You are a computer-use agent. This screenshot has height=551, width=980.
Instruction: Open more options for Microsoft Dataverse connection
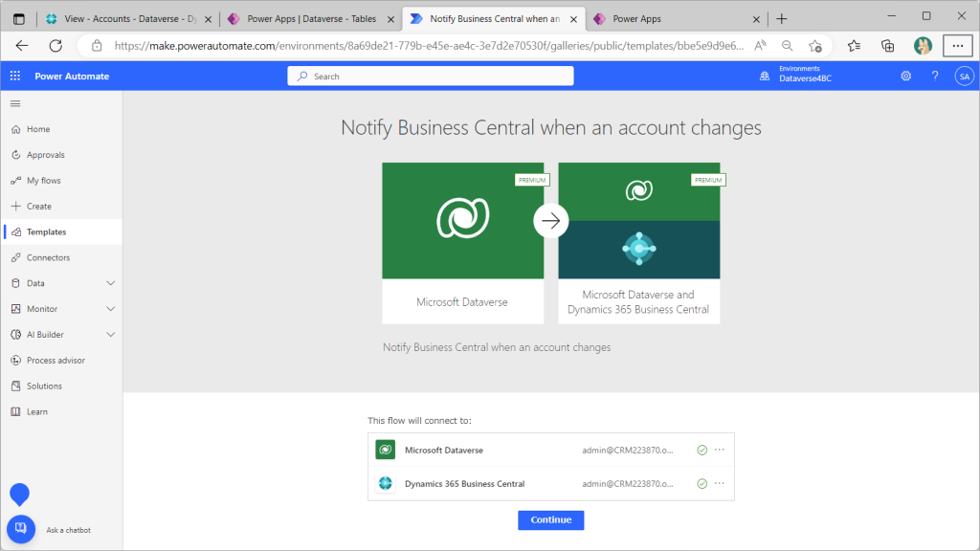coord(720,450)
